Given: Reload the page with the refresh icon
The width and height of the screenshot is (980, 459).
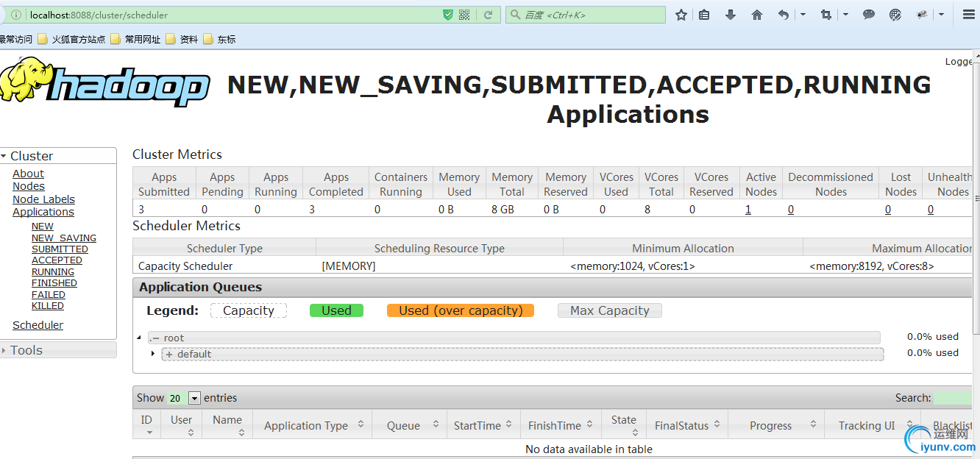Looking at the screenshot, I should click(488, 15).
